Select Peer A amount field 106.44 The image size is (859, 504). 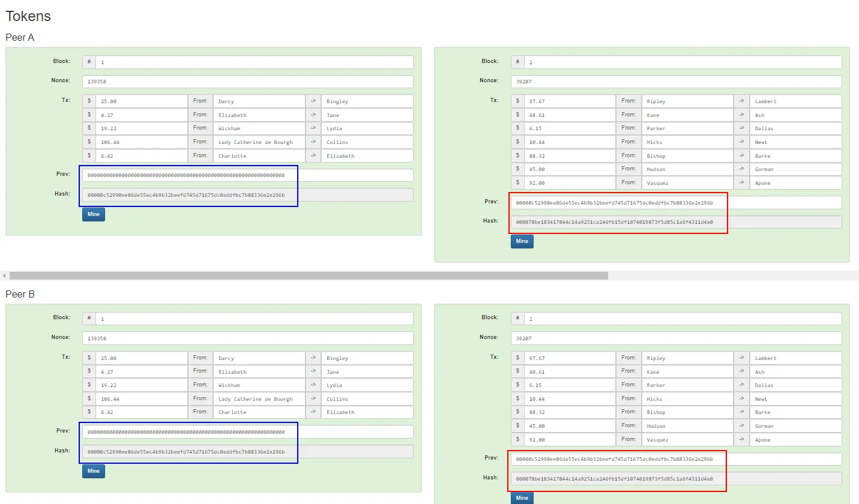142,142
